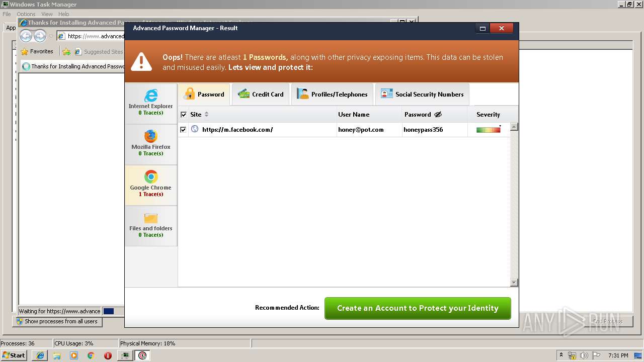Show hidden system tray icons
Screen dimensions: 644x362
(561, 355)
